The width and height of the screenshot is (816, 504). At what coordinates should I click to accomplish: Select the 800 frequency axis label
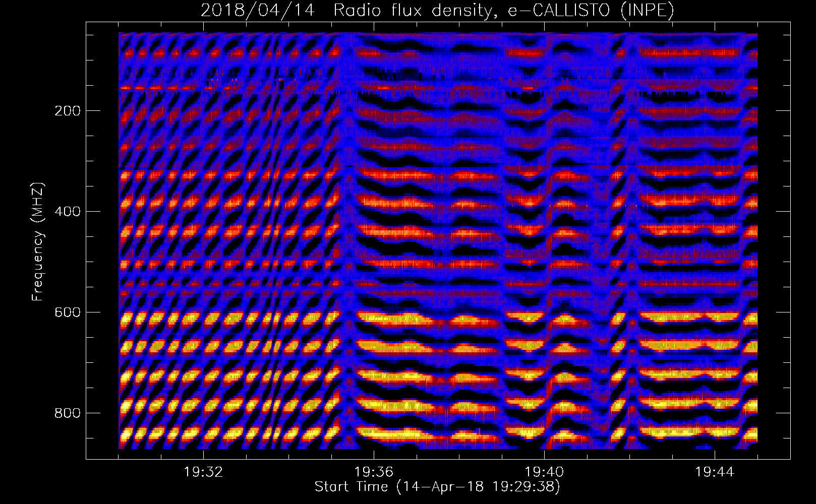coord(67,413)
